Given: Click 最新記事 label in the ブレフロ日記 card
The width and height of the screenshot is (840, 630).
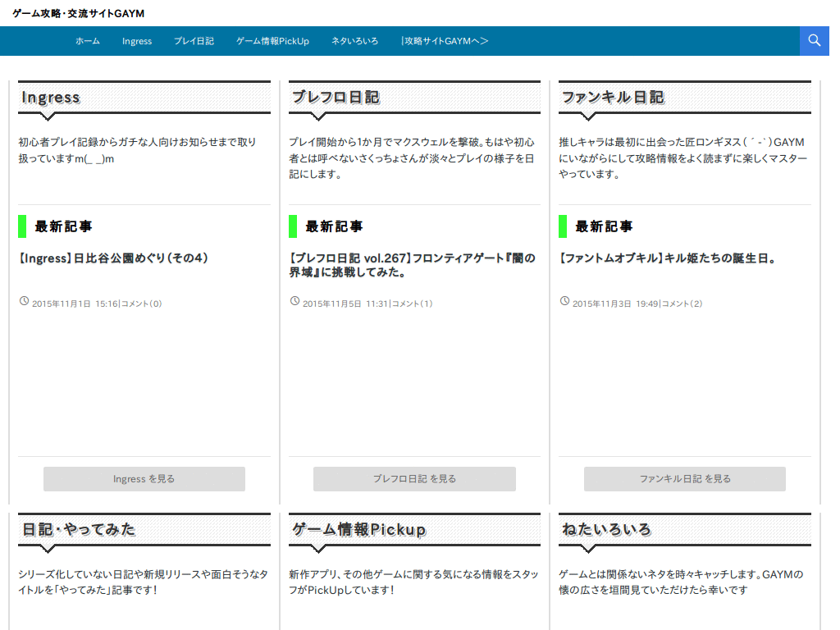Looking at the screenshot, I should [x=334, y=226].
